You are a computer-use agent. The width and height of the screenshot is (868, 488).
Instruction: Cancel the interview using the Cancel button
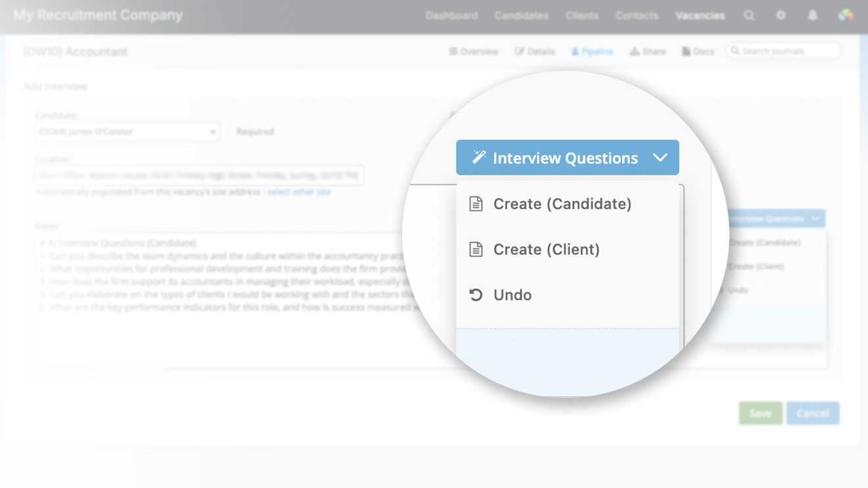[x=813, y=413]
